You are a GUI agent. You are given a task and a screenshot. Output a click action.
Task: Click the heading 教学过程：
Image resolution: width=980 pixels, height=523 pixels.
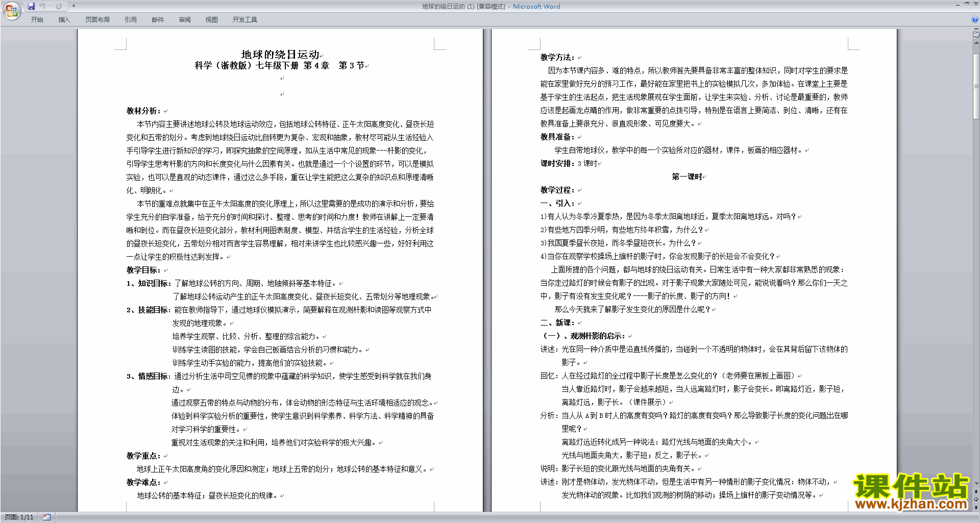pos(557,190)
